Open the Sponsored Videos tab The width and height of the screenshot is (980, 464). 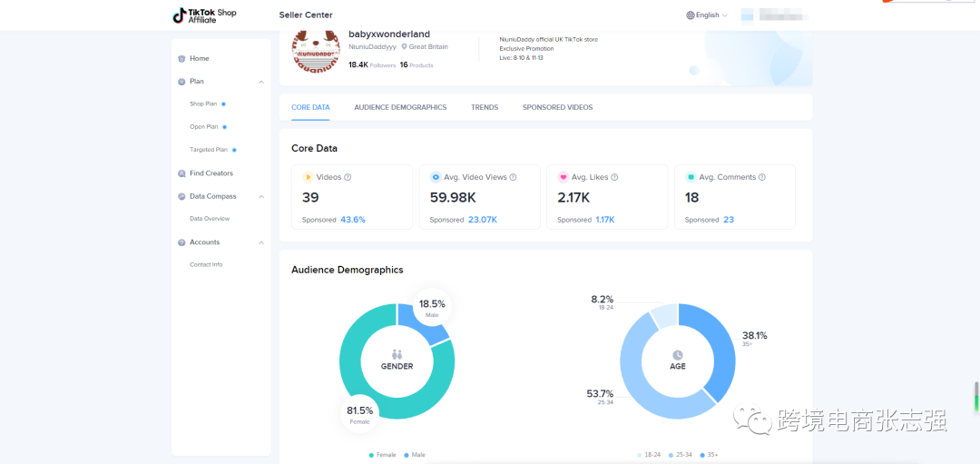click(557, 107)
